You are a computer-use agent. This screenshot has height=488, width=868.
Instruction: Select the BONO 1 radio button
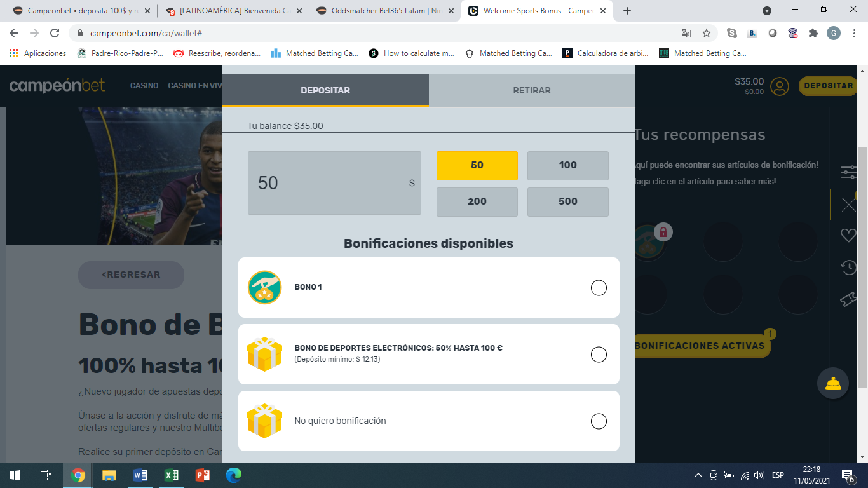[x=599, y=288]
